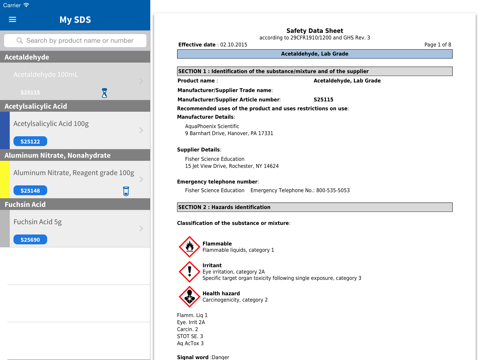Select the Acetaldehyde section header
The height and width of the screenshot is (360, 480).
[x=75, y=57]
